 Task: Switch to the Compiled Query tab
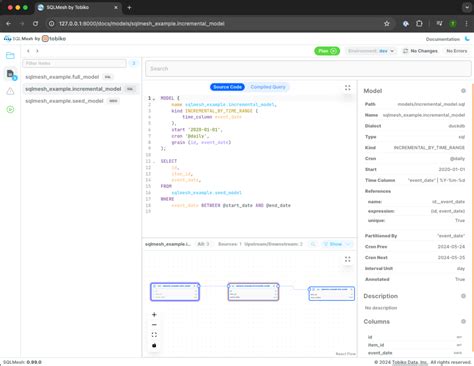(x=268, y=87)
